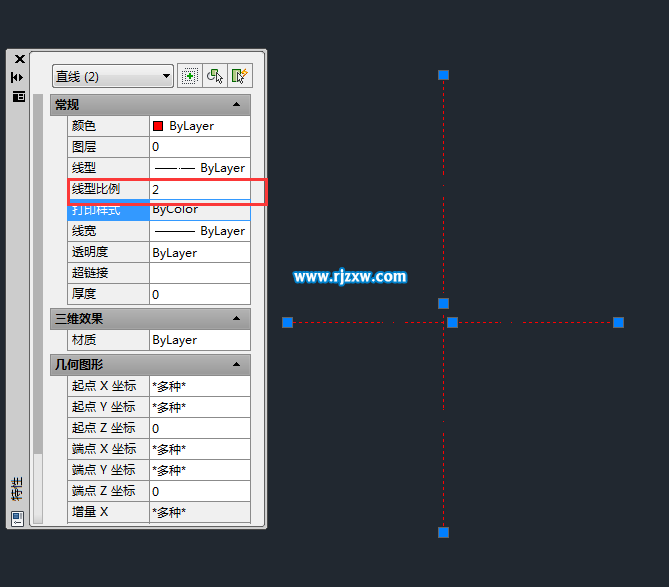Click the Select Objects icon

(x=215, y=76)
